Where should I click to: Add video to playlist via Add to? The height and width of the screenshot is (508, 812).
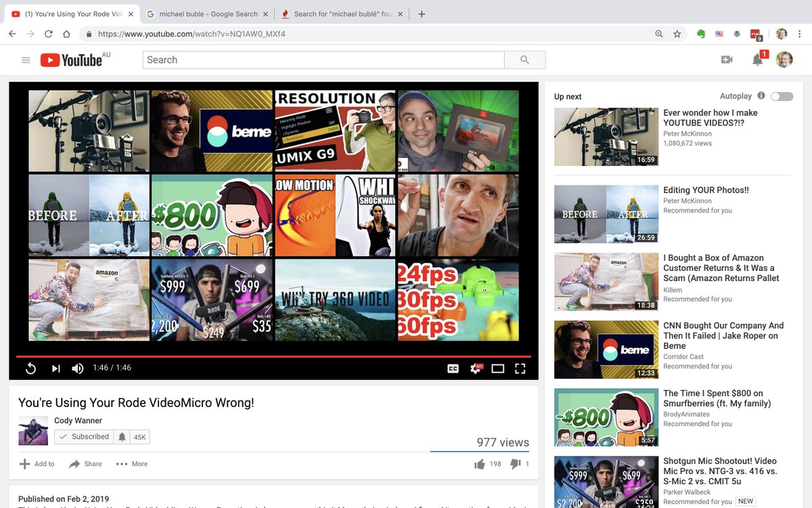pos(37,464)
